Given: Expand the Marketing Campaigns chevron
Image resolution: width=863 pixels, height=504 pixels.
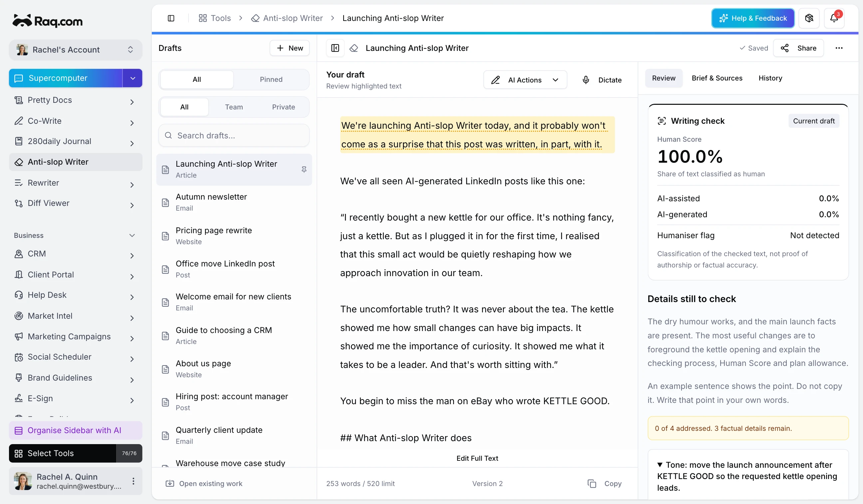Looking at the screenshot, I should pos(132,338).
